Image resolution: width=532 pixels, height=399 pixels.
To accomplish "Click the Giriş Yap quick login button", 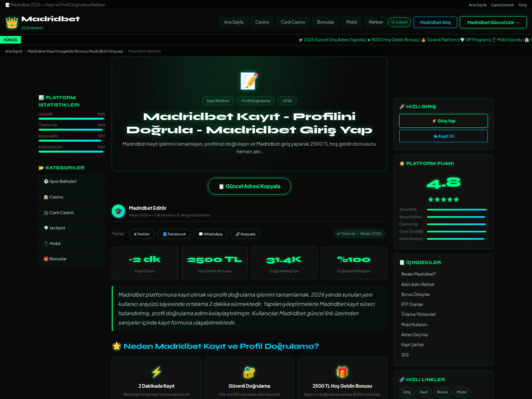I will click(443, 121).
